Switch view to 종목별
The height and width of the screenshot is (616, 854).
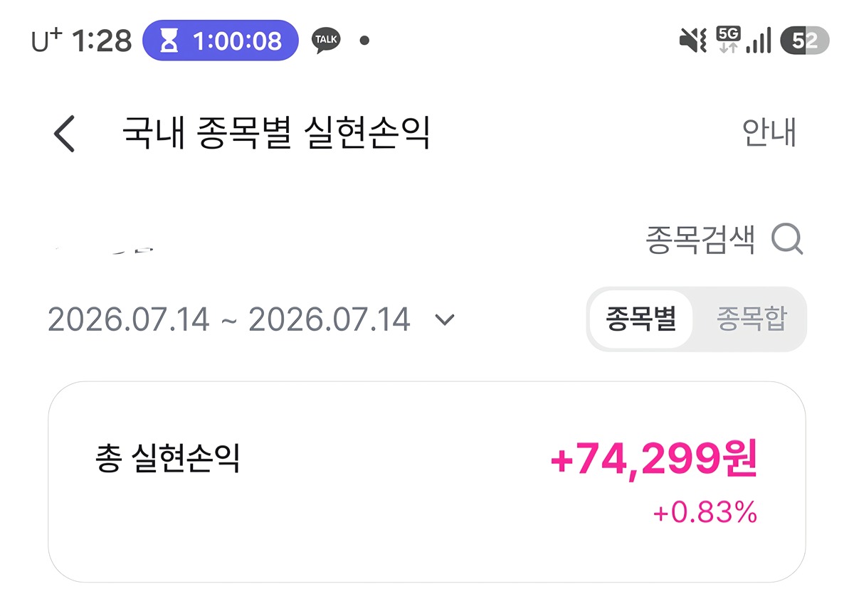[640, 319]
